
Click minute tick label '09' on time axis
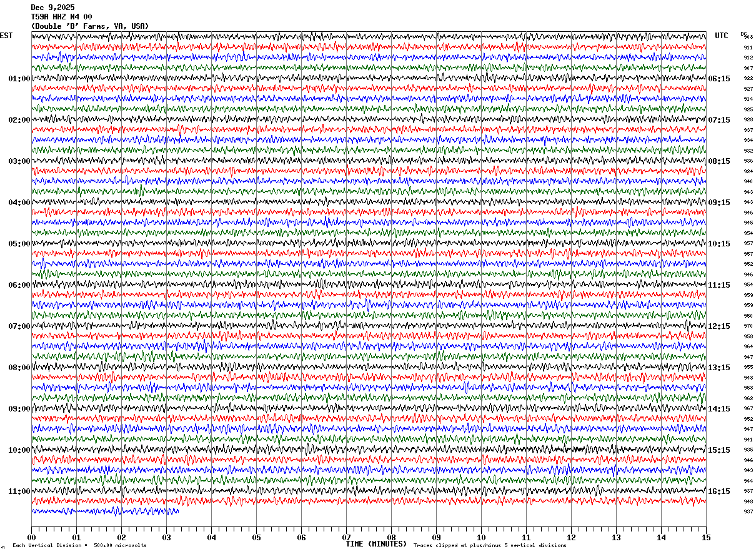pos(436,537)
